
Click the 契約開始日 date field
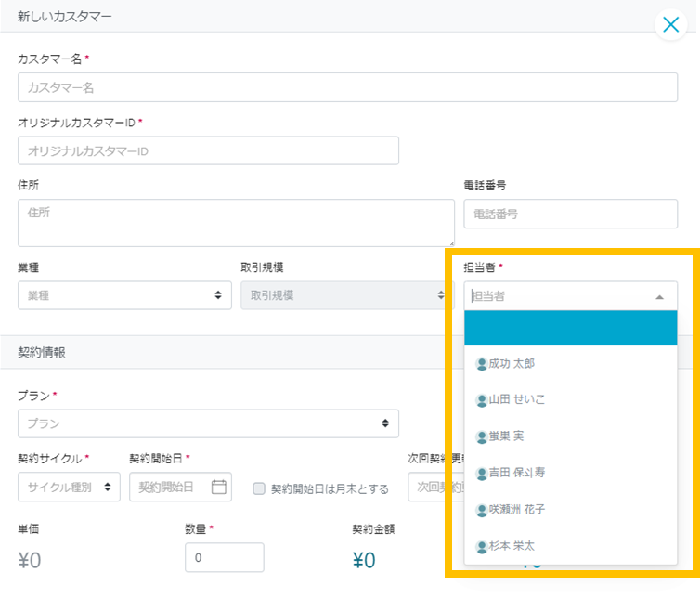tap(180, 487)
